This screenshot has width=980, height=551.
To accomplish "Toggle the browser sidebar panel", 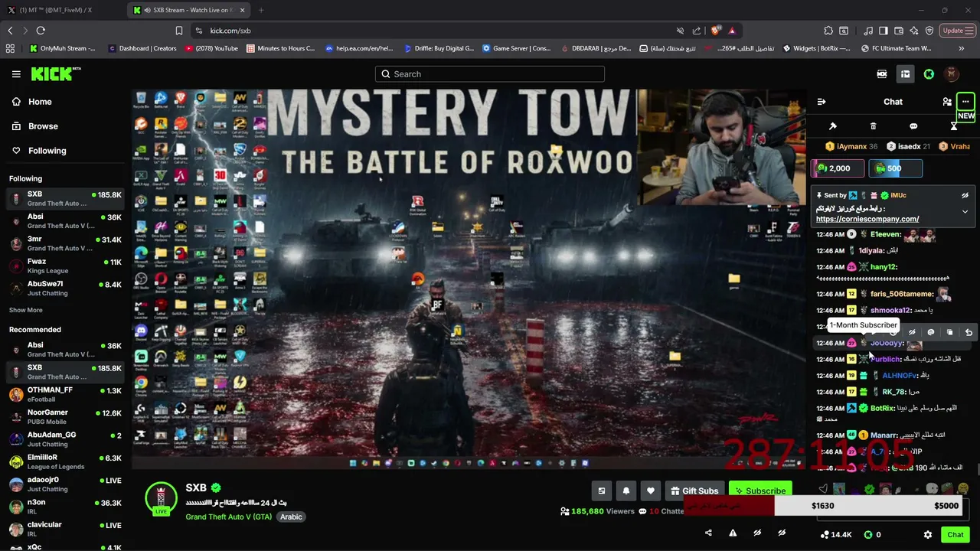I will [x=884, y=31].
